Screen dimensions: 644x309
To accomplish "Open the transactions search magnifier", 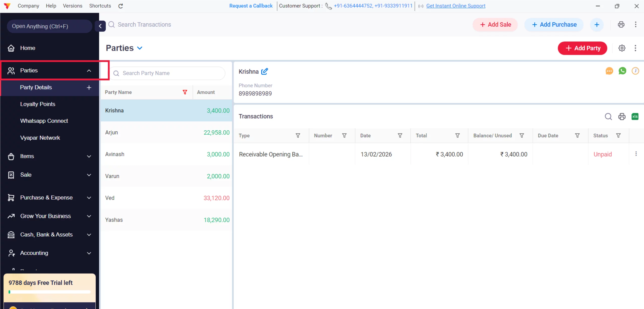I will [x=608, y=116].
